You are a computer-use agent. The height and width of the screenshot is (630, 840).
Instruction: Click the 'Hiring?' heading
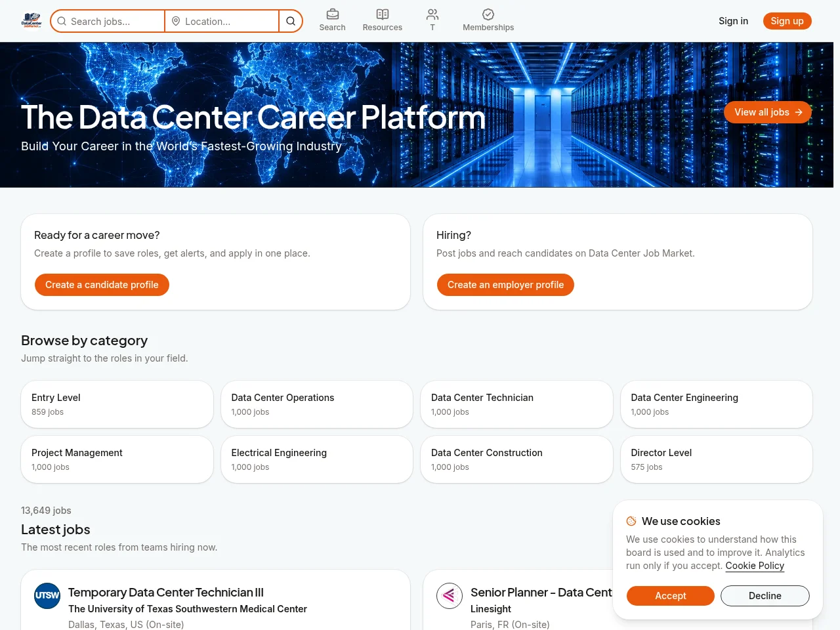tap(453, 235)
